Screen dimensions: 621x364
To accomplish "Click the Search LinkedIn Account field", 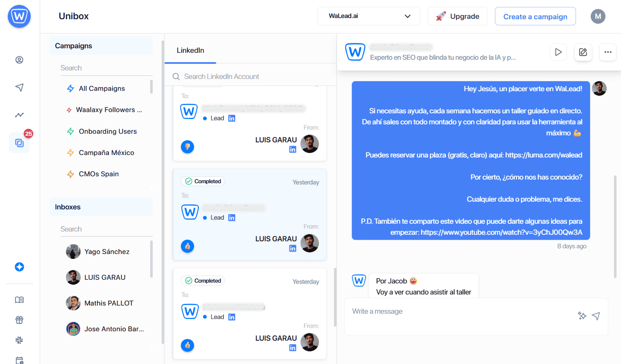I will [x=250, y=76].
